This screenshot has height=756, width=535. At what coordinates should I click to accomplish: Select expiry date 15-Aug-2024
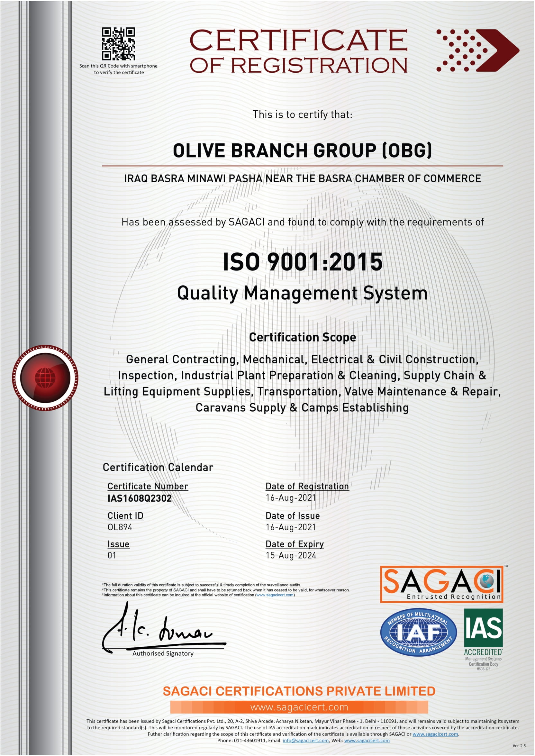pos(291,555)
